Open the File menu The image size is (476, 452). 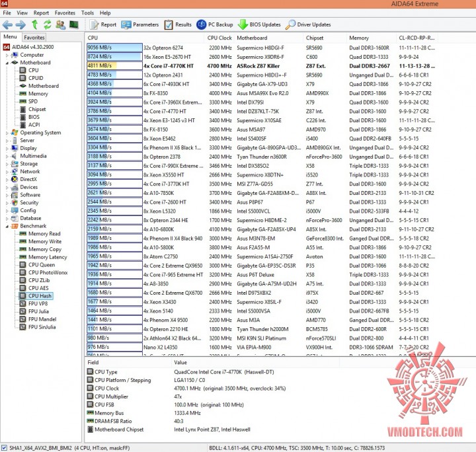[x=7, y=13]
